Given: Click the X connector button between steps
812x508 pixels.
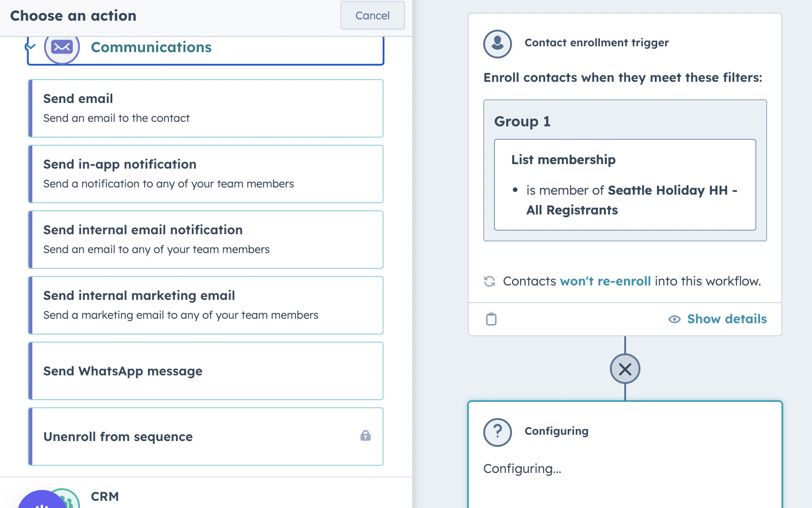Looking at the screenshot, I should [625, 369].
